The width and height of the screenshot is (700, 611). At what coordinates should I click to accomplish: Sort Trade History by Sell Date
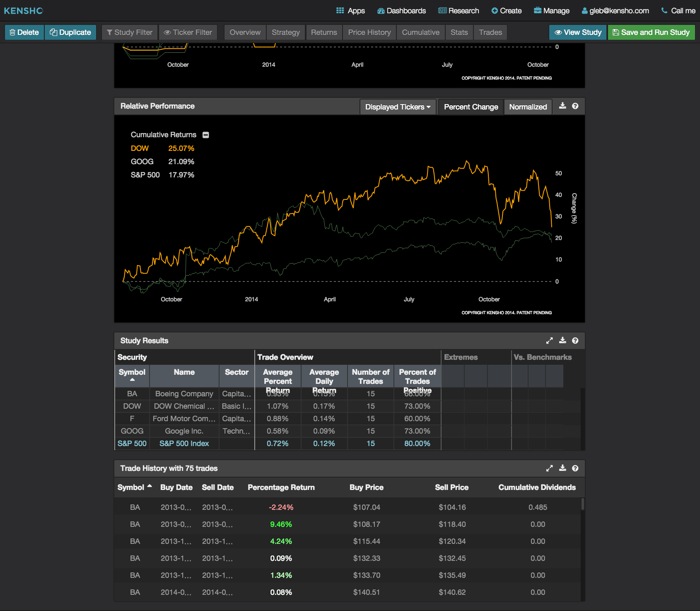point(218,487)
